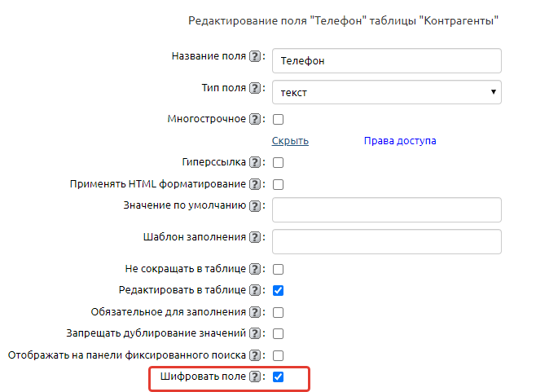Disable Редактировать в таблице checkbox

coord(278,290)
